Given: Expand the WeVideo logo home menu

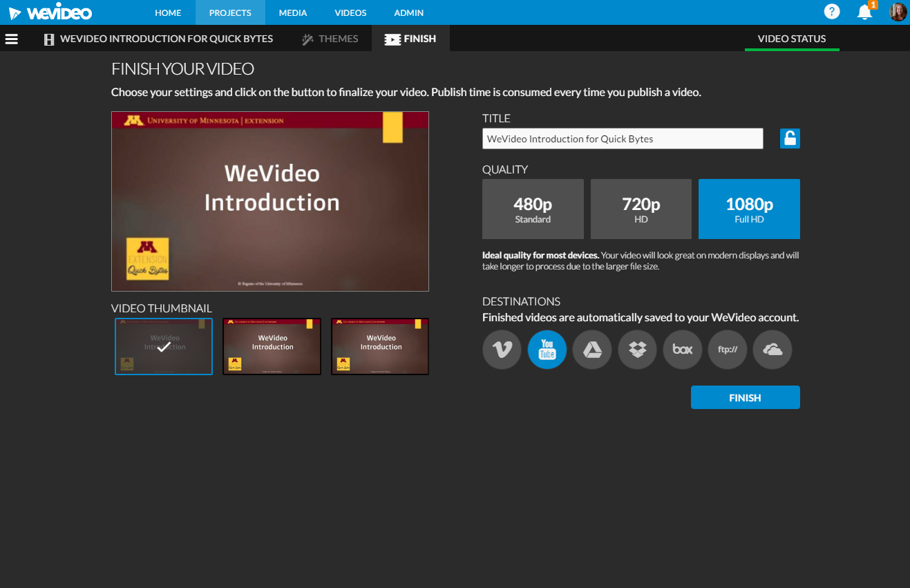Looking at the screenshot, I should click(x=48, y=12).
